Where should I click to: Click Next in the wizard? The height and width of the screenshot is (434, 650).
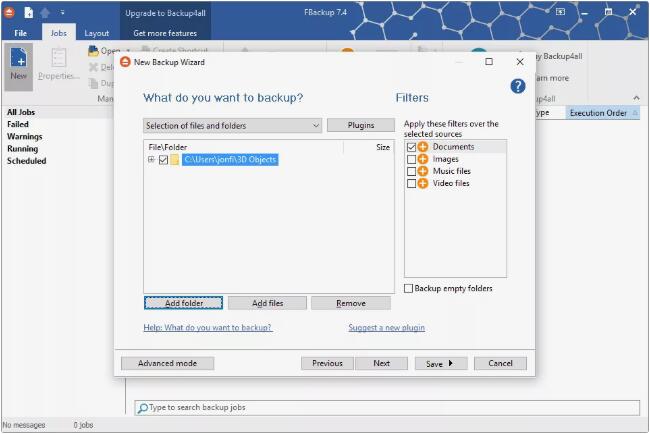381,363
